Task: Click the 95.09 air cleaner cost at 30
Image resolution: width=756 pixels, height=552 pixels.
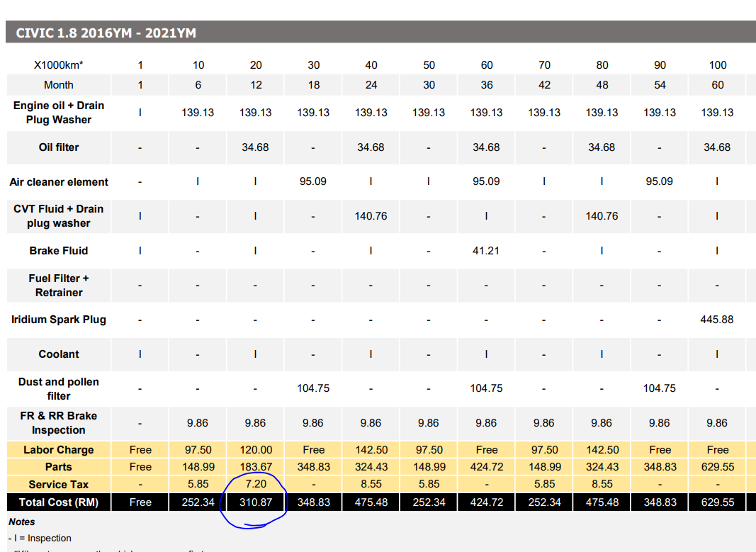Action: coord(313,181)
